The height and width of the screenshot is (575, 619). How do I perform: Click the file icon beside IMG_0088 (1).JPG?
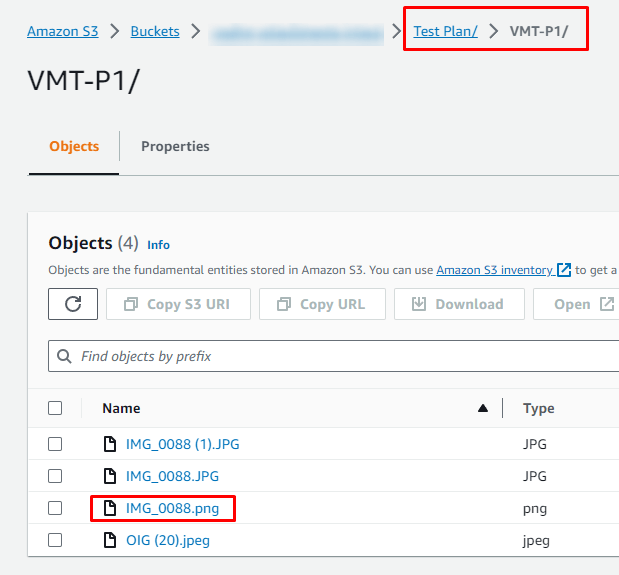point(111,444)
